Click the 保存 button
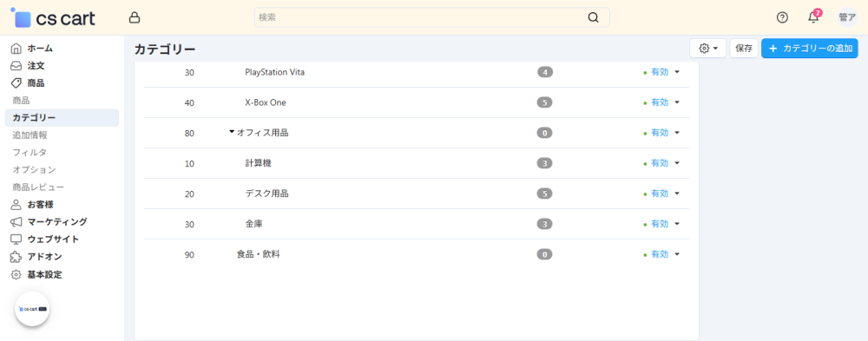Screen dimensions: 868x341 pyautogui.click(x=744, y=49)
